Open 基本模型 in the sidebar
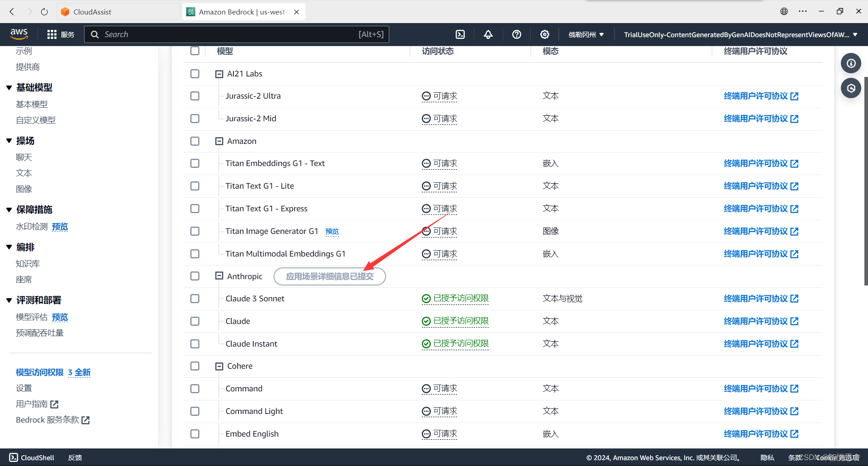This screenshot has width=868, height=466. [x=32, y=105]
